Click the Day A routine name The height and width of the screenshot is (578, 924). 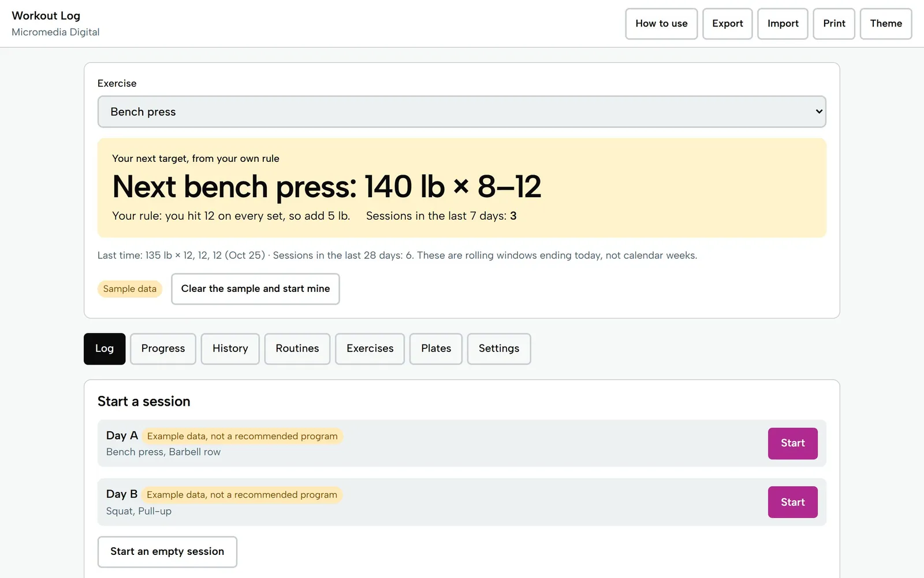coord(122,435)
